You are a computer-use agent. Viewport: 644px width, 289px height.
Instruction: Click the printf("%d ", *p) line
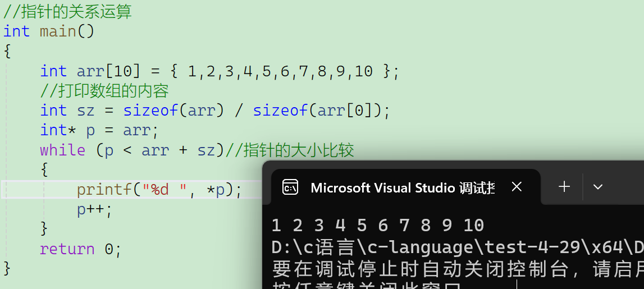point(159,190)
